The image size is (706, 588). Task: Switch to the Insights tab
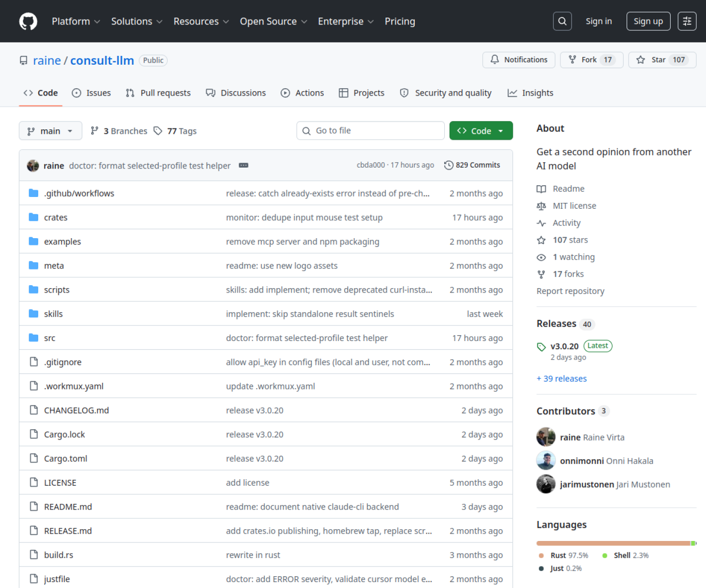tap(530, 93)
